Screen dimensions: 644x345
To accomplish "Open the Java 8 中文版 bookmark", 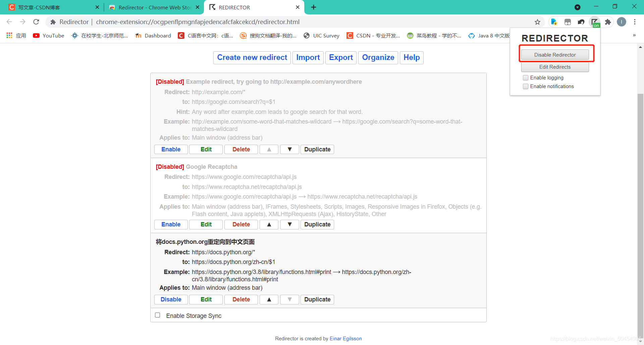I will click(489, 36).
